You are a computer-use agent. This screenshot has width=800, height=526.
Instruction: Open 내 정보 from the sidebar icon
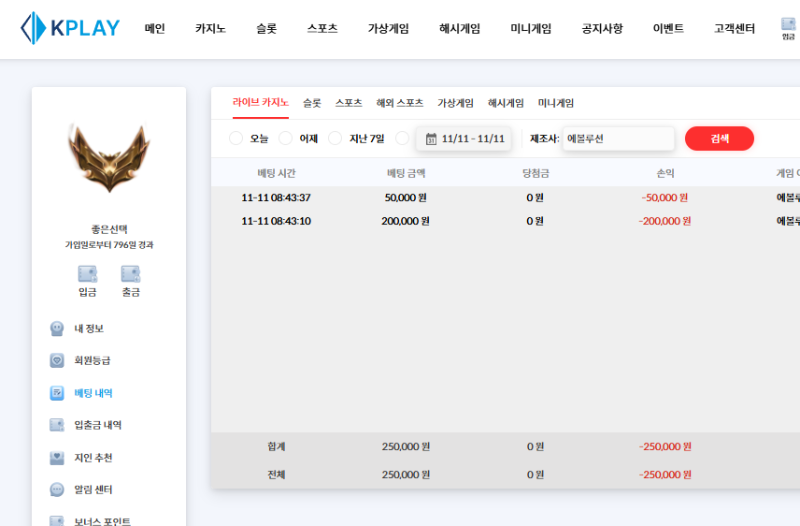click(57, 328)
